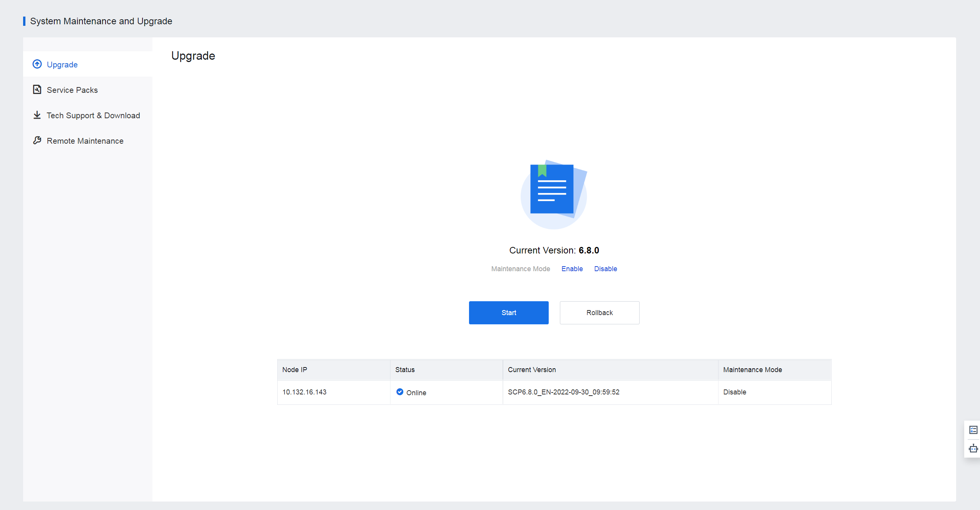Disable Maintenance Mode via link

point(605,269)
